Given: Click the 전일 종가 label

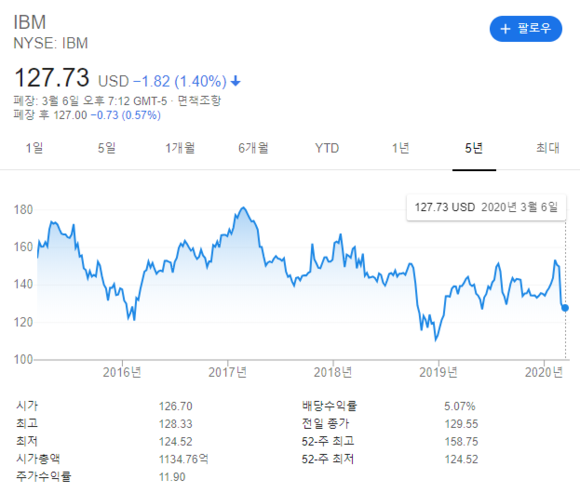Looking at the screenshot, I should 326,424.
